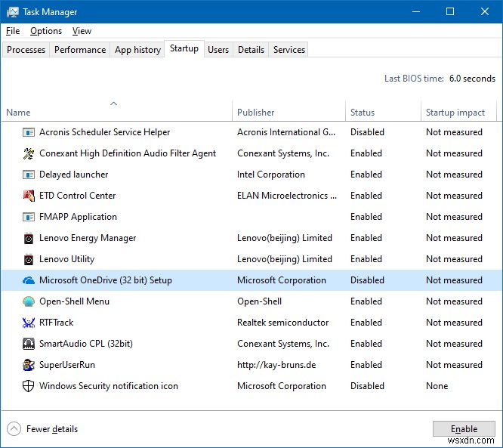This screenshot has height=448, width=503.
Task: Minimize the Task Manager window
Action: click(x=416, y=12)
